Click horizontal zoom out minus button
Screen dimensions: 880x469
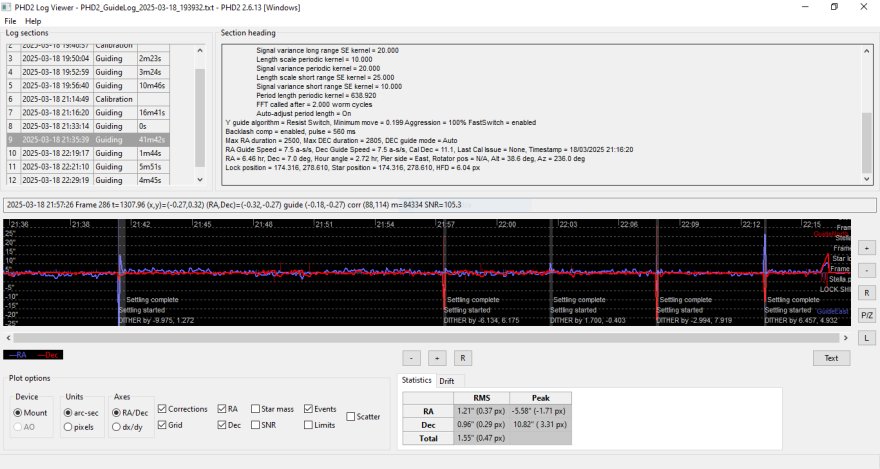[412, 357]
